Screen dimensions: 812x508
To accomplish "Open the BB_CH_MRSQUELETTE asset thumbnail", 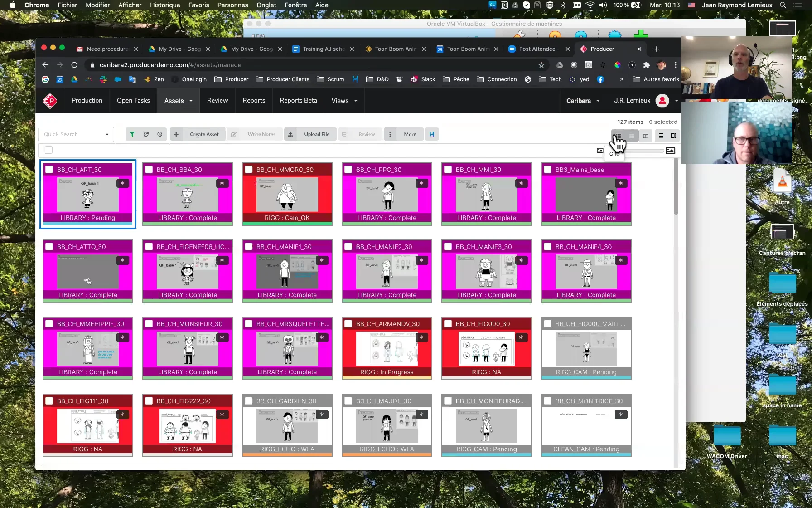I will point(287,348).
